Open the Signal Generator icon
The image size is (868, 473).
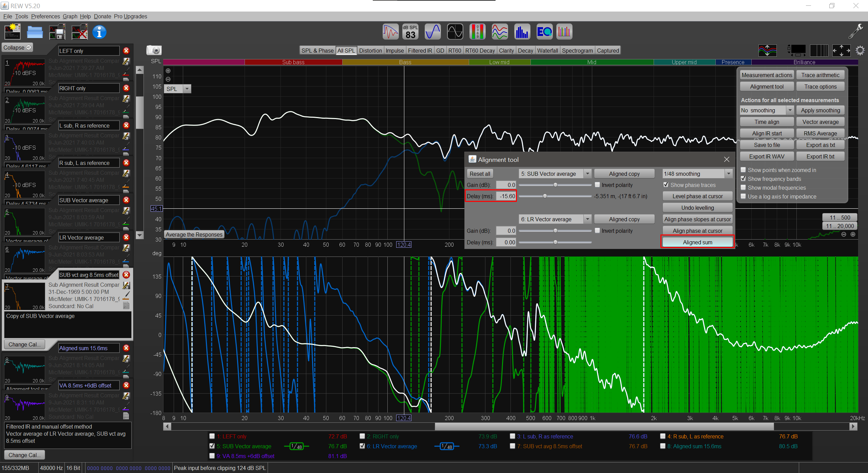coord(433,32)
